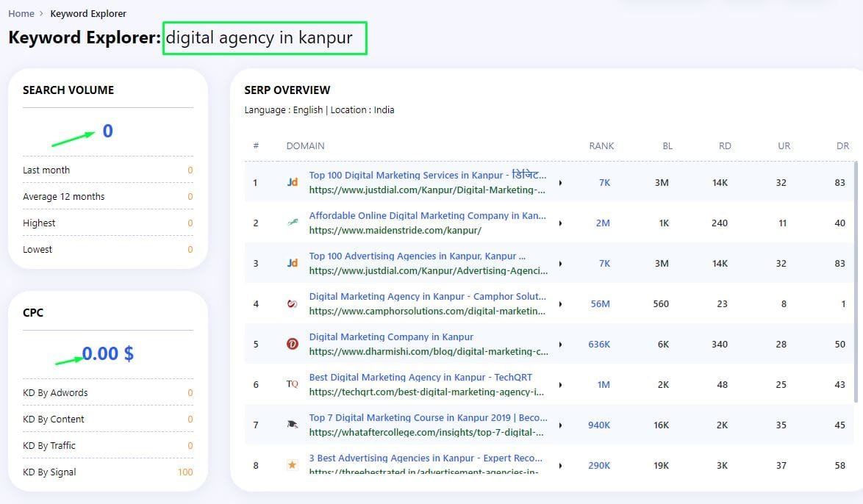This screenshot has width=863, height=504.
Task: Click the Dharmishi red favicon icon
Action: (x=293, y=344)
